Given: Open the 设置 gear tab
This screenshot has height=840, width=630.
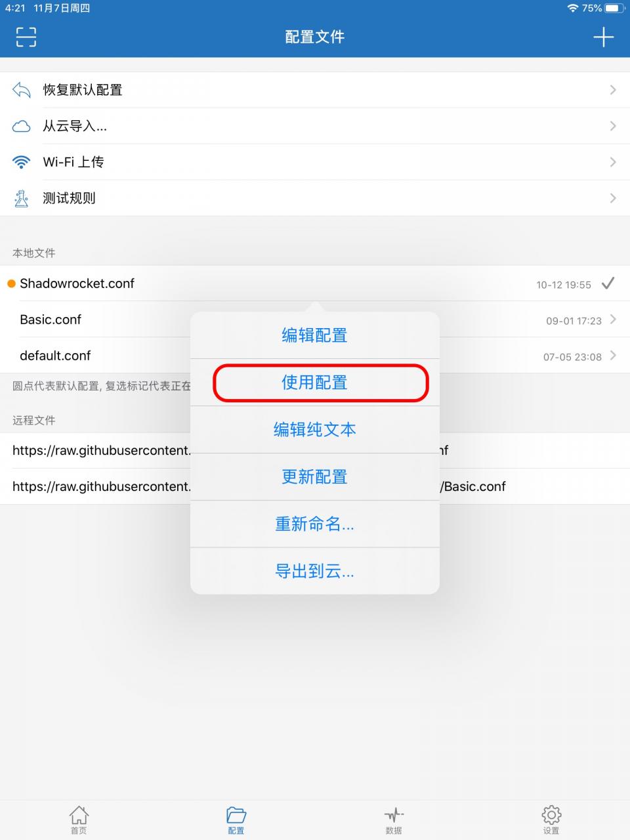Looking at the screenshot, I should pyautogui.click(x=551, y=820).
